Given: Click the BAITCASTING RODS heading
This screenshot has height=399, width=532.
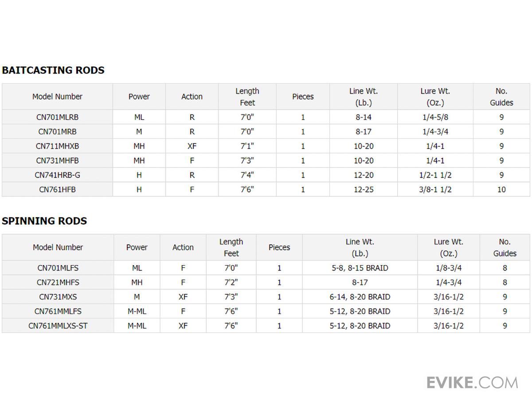Looking at the screenshot, I should (53, 70).
